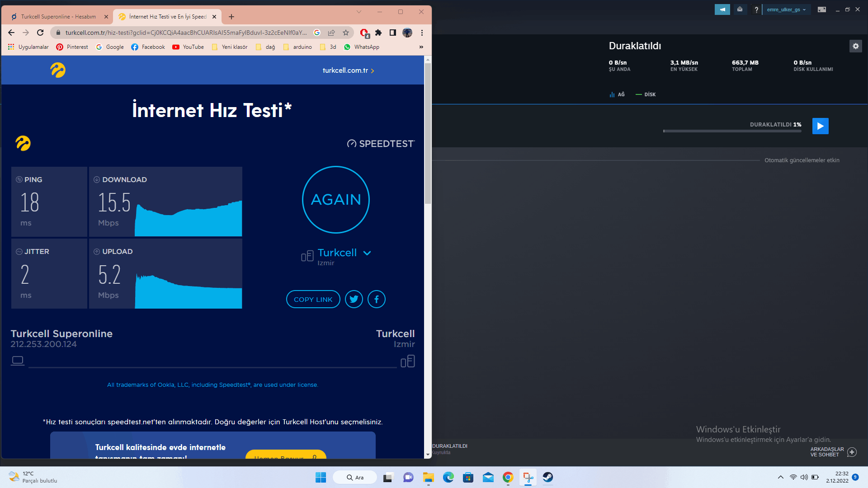Click the Chrome address bar URL
868x488 pixels.
(186, 33)
